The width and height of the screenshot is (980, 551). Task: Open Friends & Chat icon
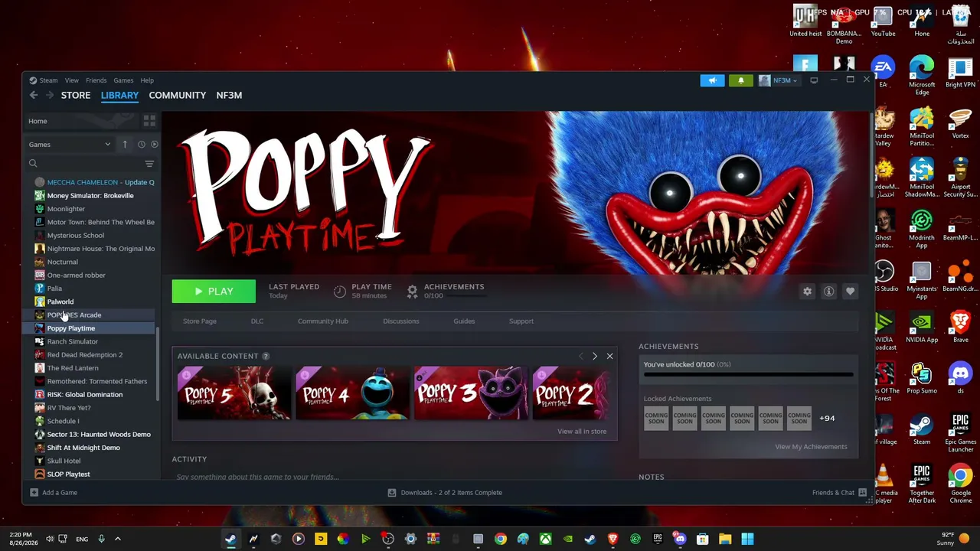click(x=862, y=493)
